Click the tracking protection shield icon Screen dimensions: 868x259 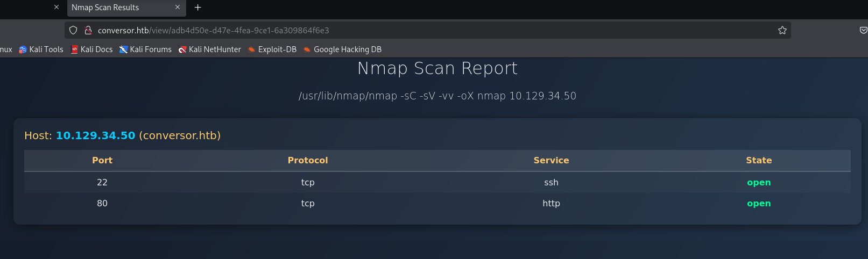pyautogui.click(x=74, y=31)
